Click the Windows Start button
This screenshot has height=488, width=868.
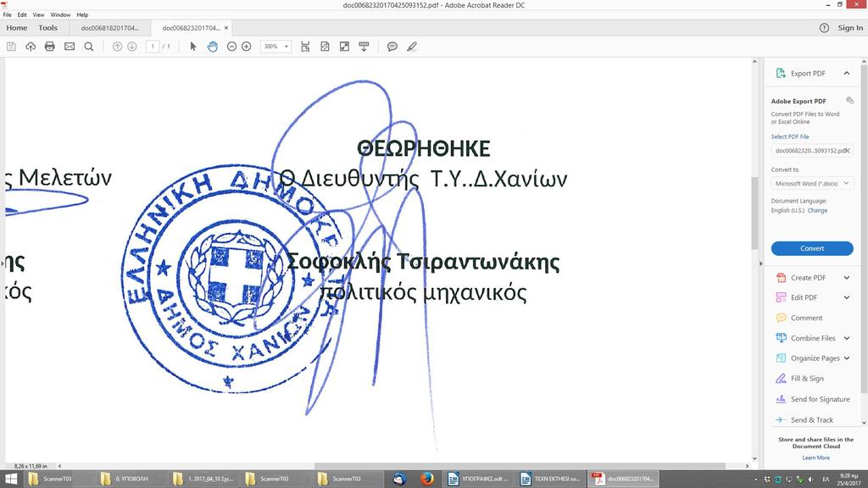tap(11, 480)
